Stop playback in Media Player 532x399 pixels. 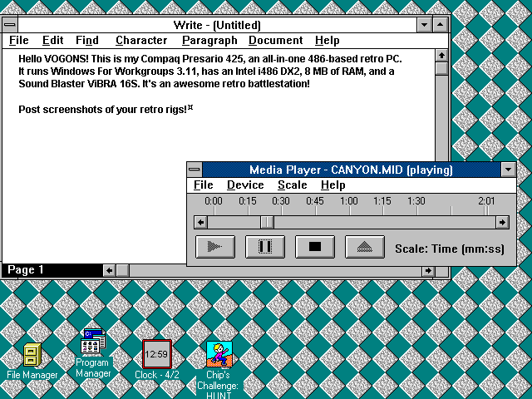[315, 247]
